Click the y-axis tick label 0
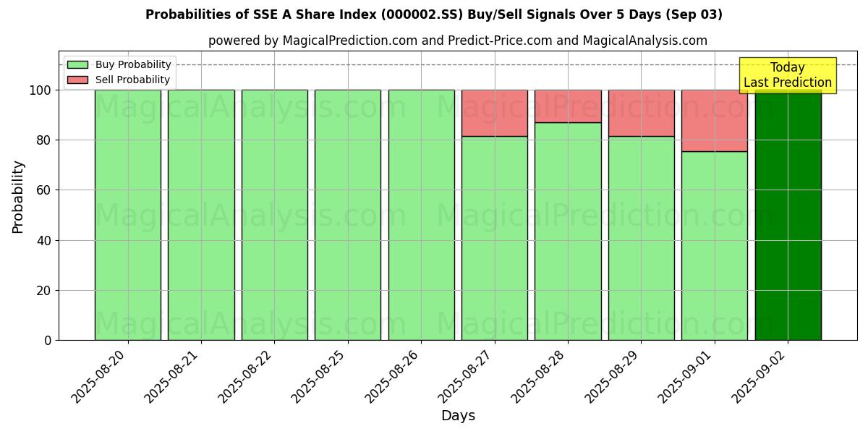This screenshot has height=434, width=868. click(48, 341)
